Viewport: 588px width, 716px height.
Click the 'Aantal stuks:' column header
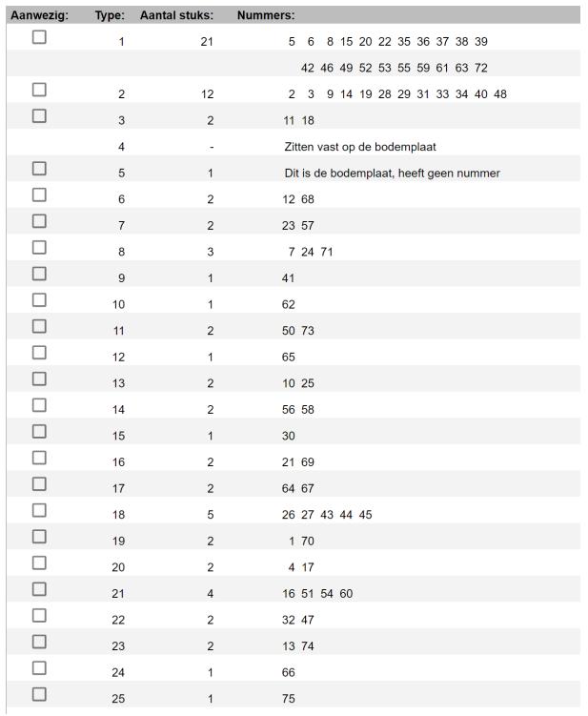(x=176, y=15)
